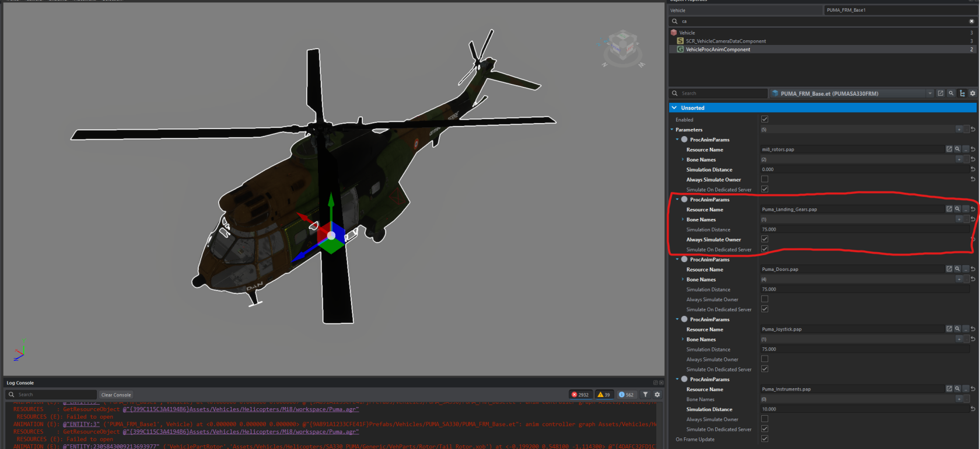Toggle the info messages filter showing 562

(x=626, y=395)
